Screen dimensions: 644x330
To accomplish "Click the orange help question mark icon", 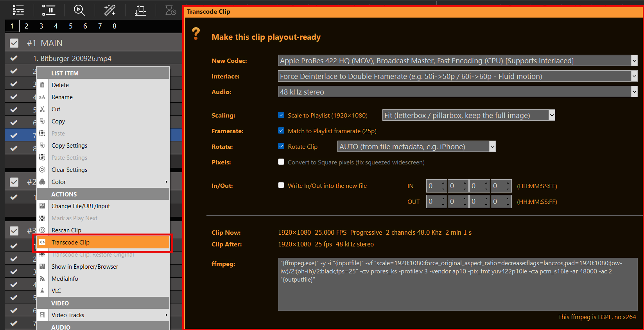I will pyautogui.click(x=196, y=34).
